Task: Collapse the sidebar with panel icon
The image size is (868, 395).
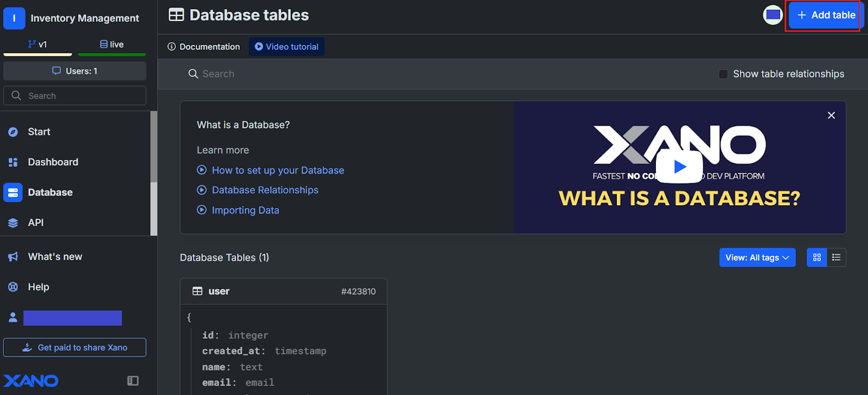Action: click(133, 381)
